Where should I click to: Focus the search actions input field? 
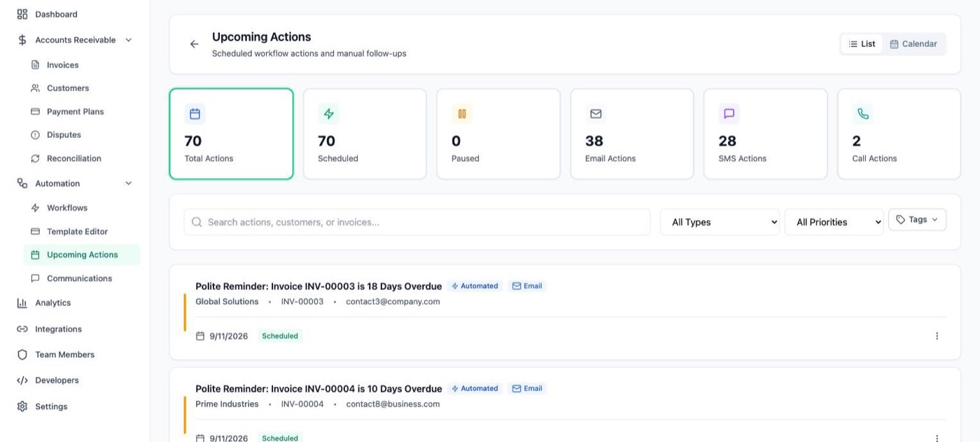coord(417,222)
